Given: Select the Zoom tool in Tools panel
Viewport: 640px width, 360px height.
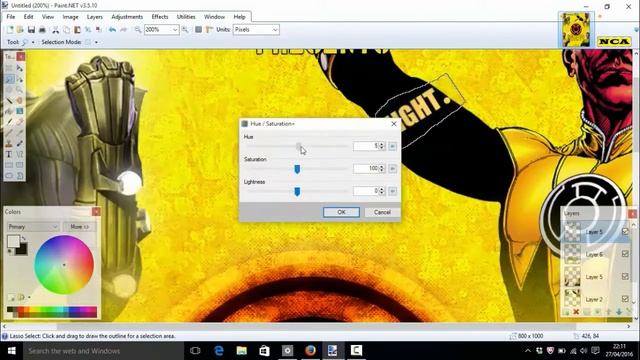Looking at the screenshot, I should click(x=19, y=89).
